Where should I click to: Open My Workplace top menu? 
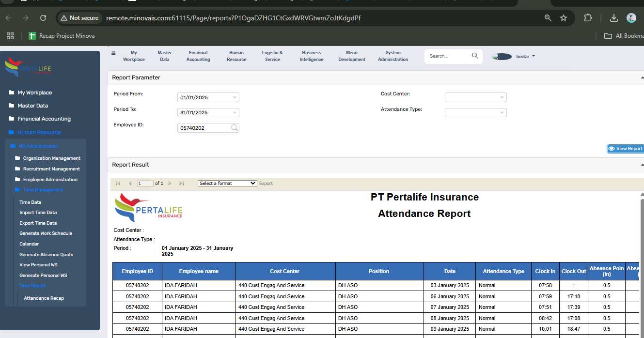[134, 56]
